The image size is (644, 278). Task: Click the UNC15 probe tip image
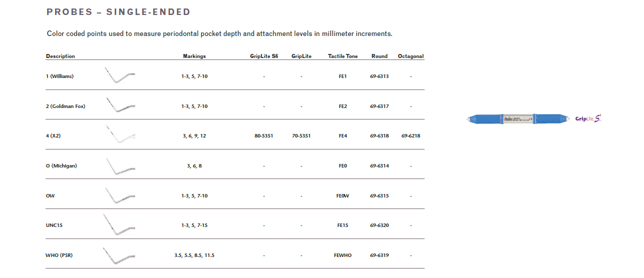click(x=119, y=225)
